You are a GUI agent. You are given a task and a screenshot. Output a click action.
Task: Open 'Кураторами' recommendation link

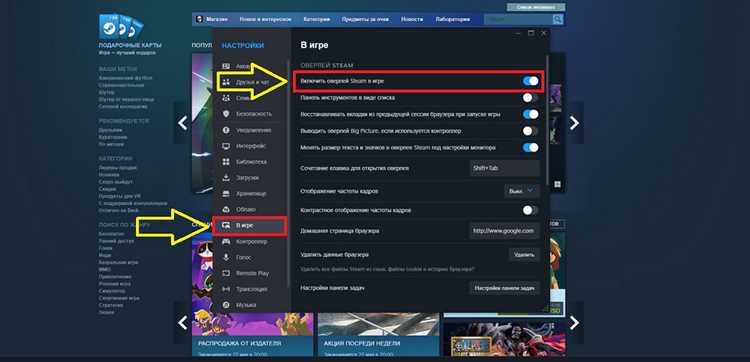click(113, 137)
